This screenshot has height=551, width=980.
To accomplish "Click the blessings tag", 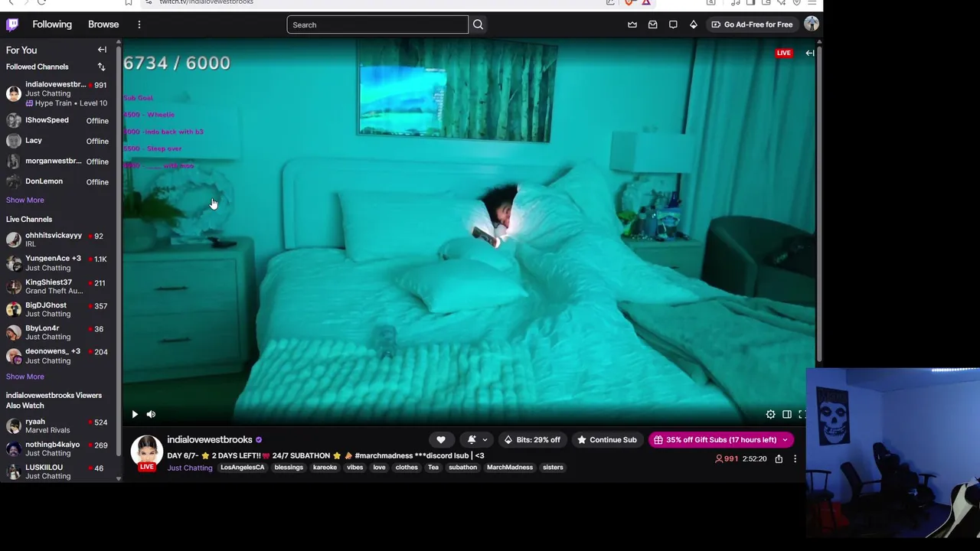I will pos(289,467).
